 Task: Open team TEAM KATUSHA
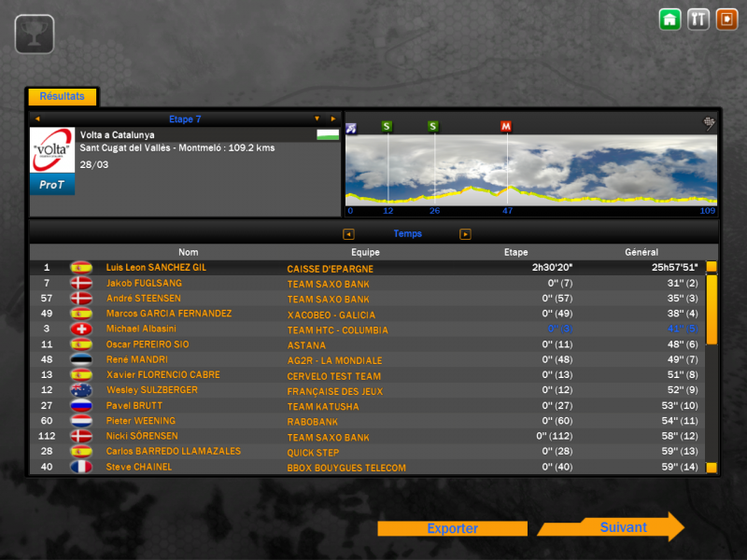point(323,407)
